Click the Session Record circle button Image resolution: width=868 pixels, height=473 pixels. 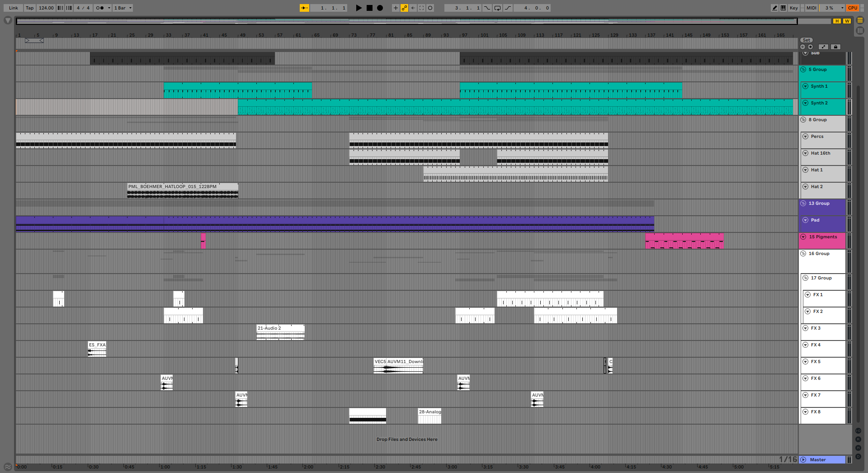coord(430,8)
